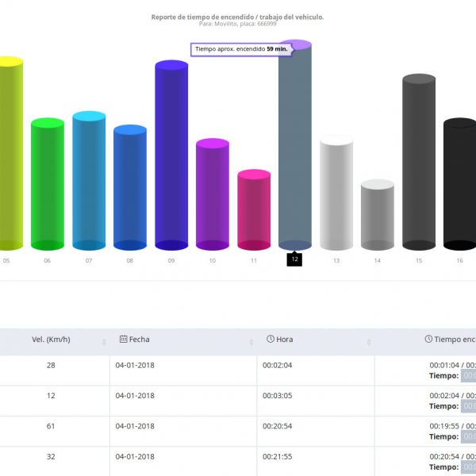Select the gray-blue bar for hour 12
Screen dimensions: 476x476
(x=295, y=147)
